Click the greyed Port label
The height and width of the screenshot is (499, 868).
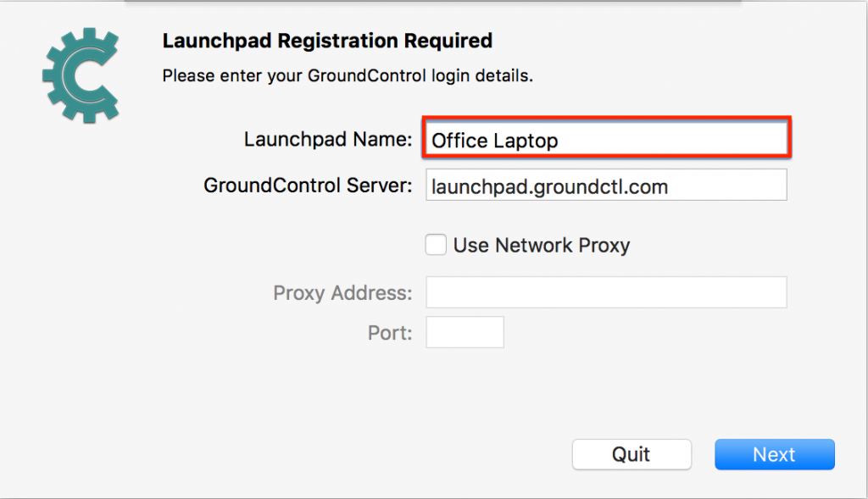tap(390, 333)
